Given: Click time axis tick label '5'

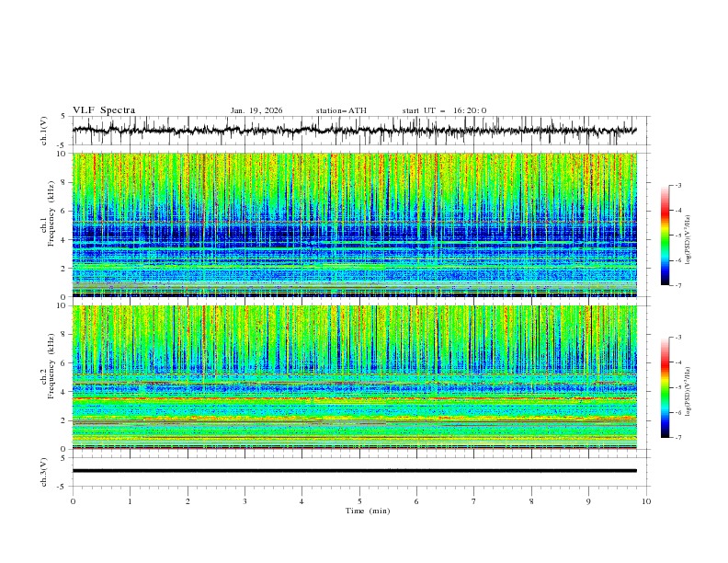Looking at the screenshot, I should pos(359,501).
